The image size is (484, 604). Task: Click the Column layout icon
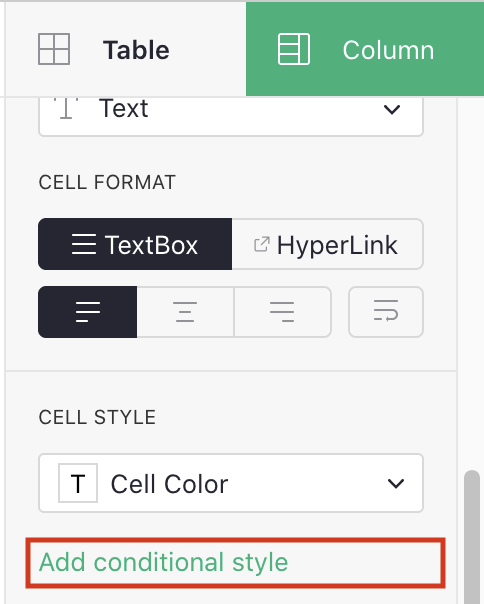coord(294,49)
